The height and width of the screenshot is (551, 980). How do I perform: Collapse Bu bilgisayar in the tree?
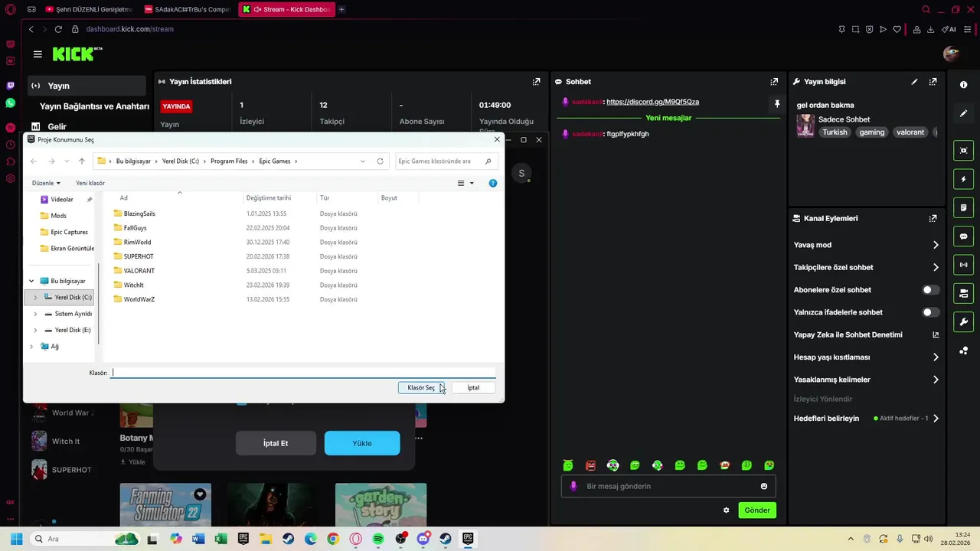(31, 281)
